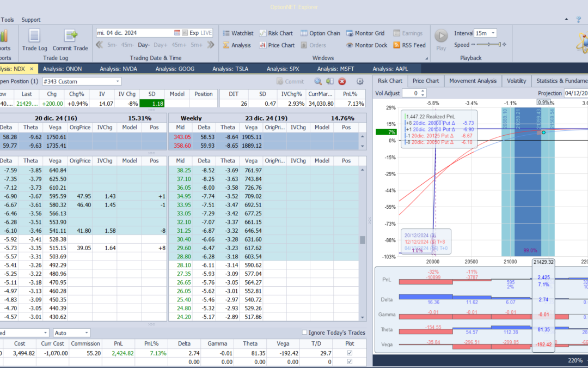Viewport: 588px width, 368px height.
Task: Click the option chain vertical scrollbar thumb
Action: pos(362,240)
